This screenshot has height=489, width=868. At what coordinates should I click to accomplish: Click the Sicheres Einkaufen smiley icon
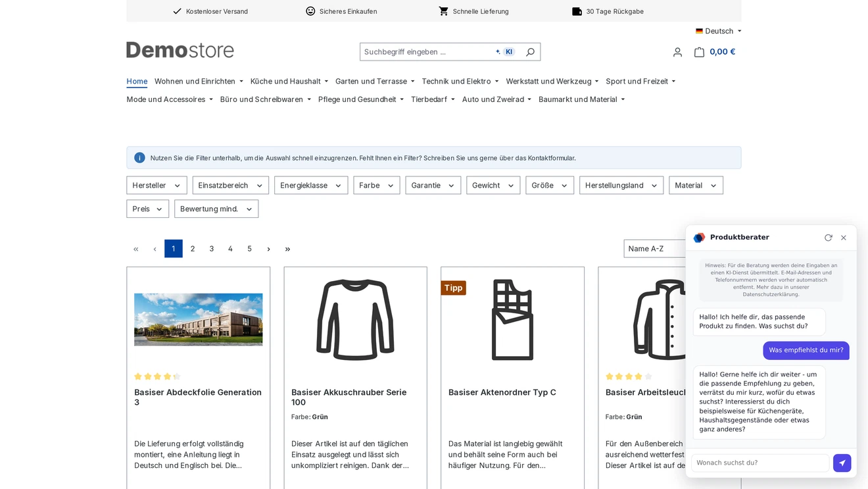click(310, 11)
